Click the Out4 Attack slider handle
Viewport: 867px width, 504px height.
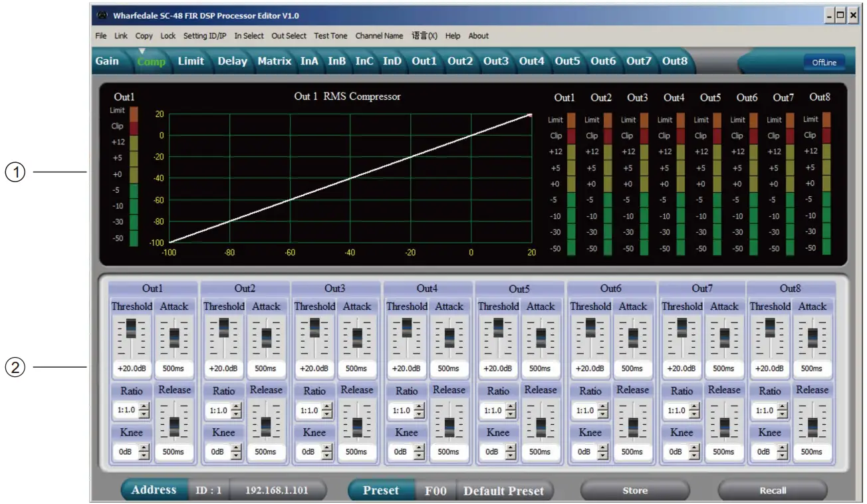[x=449, y=337]
